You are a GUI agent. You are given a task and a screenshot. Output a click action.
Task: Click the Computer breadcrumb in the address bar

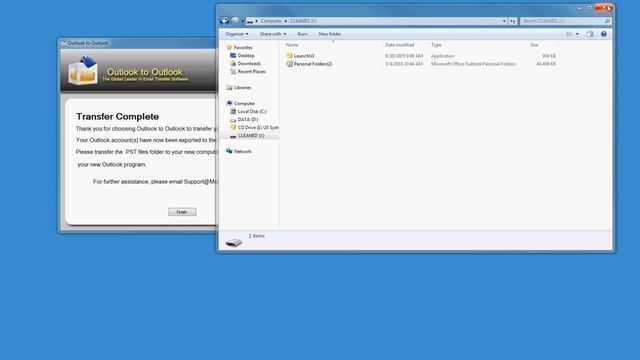coord(271,21)
